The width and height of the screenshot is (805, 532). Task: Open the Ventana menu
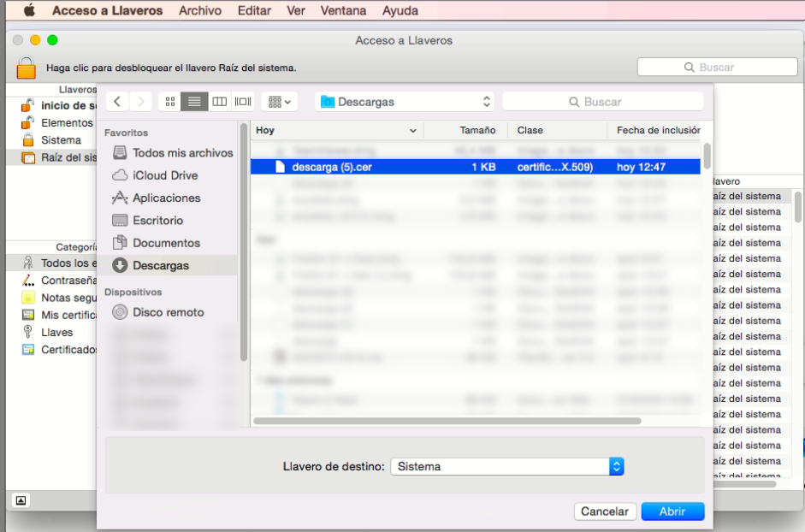[x=343, y=10]
